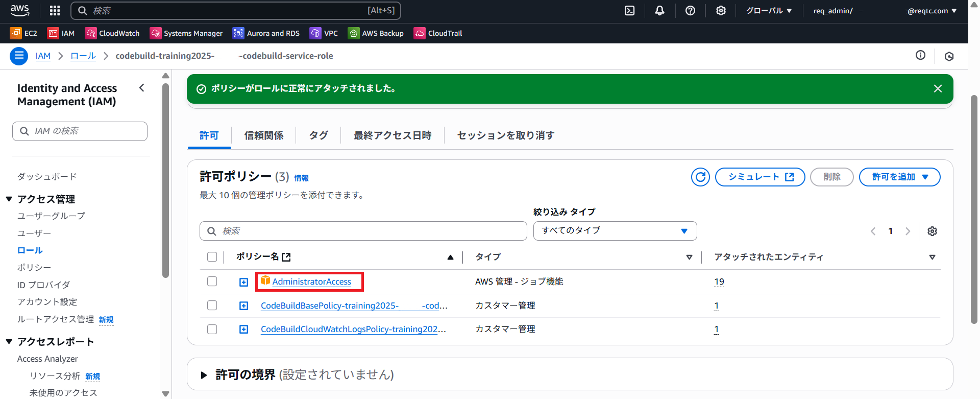Open the page info circle icon
The height and width of the screenshot is (399, 980).
(x=920, y=55)
